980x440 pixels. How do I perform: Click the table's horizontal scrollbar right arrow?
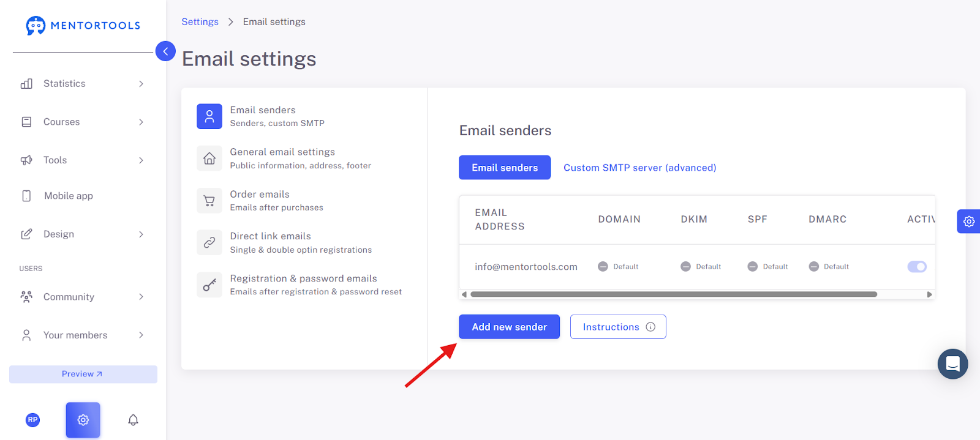point(930,294)
